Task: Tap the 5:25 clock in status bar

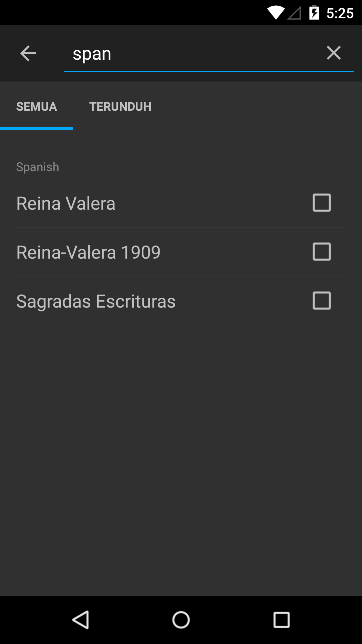Action: click(340, 13)
